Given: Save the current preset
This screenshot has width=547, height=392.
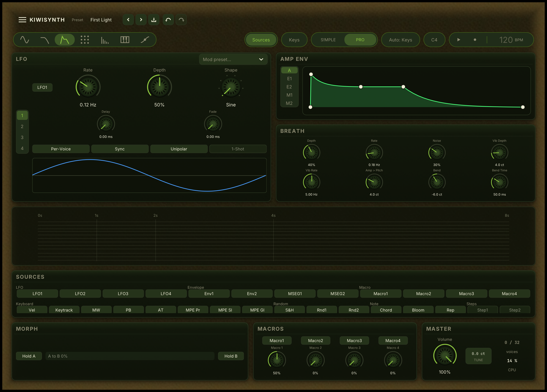Looking at the screenshot, I should tap(154, 20).
